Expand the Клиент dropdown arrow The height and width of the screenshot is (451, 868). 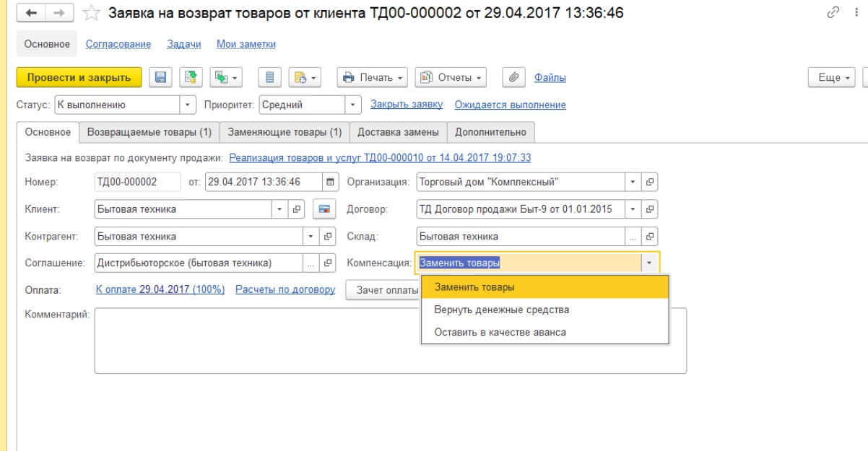pyautogui.click(x=280, y=209)
